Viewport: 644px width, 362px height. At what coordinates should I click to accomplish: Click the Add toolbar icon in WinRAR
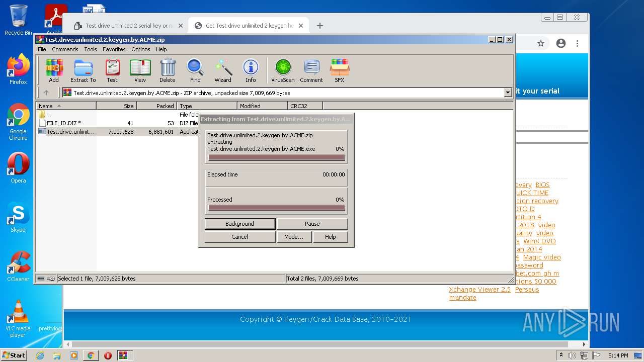(x=54, y=70)
